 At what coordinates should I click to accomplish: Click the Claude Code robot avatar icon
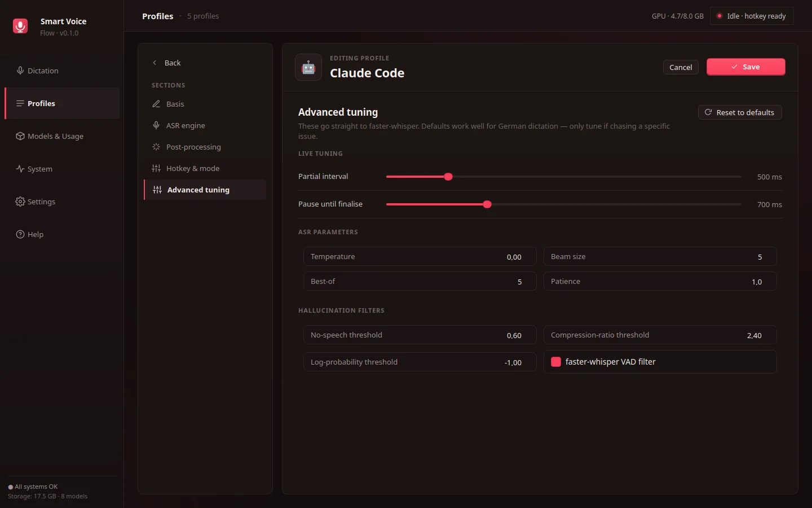pos(308,67)
